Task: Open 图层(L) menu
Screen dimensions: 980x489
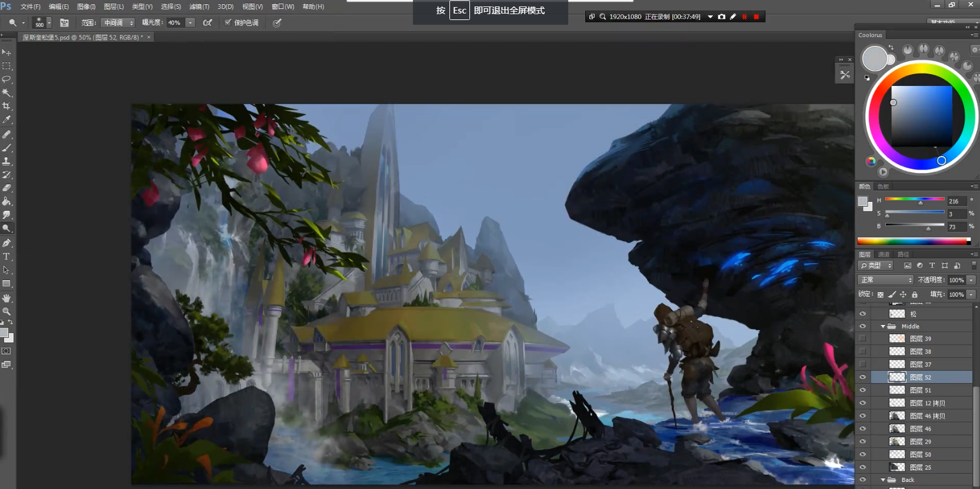Action: (114, 6)
